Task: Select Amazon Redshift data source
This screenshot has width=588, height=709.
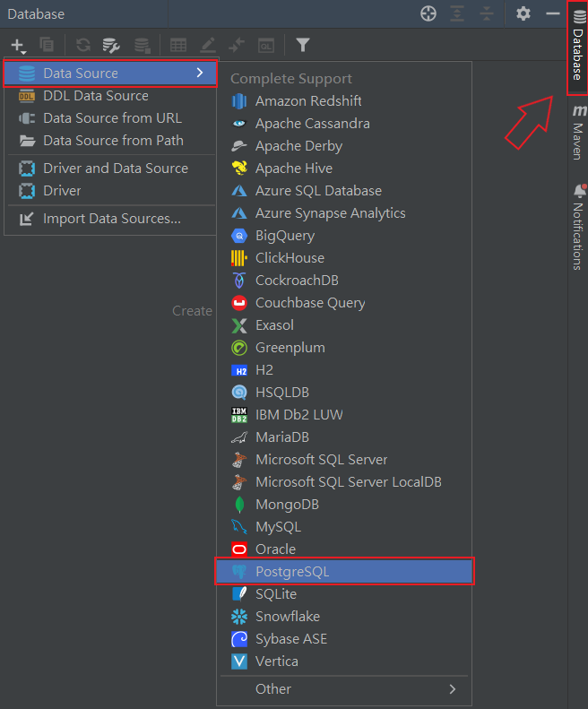Action: click(x=344, y=100)
